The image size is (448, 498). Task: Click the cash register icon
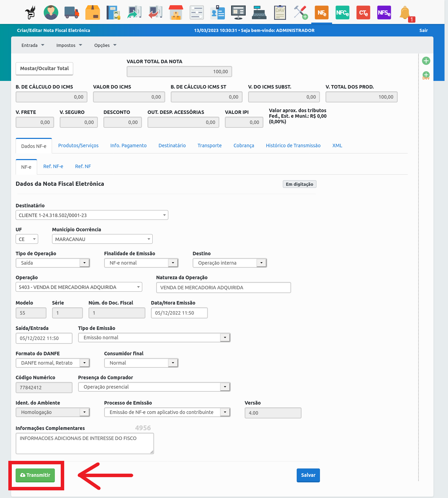click(259, 13)
